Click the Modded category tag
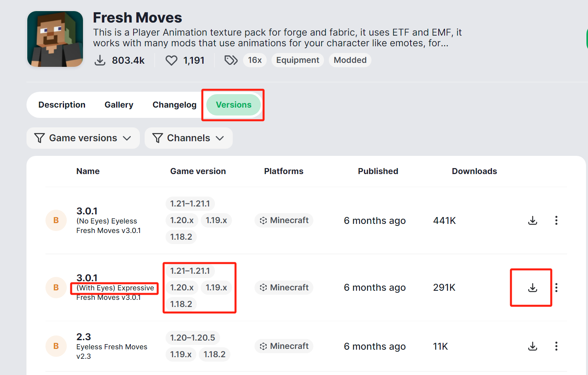Screen dimensions: 588x375 (x=350, y=60)
